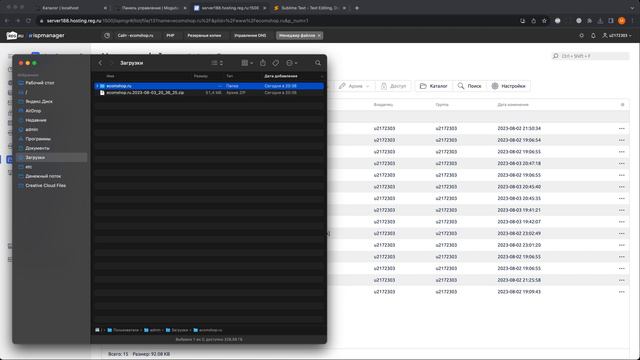The height and width of the screenshot is (360, 640).
Task: Switch to Резервные копии tab
Action: (204, 36)
